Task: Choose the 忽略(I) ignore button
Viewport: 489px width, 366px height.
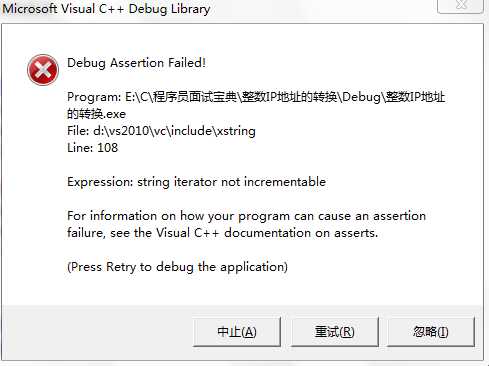Action: tap(431, 332)
